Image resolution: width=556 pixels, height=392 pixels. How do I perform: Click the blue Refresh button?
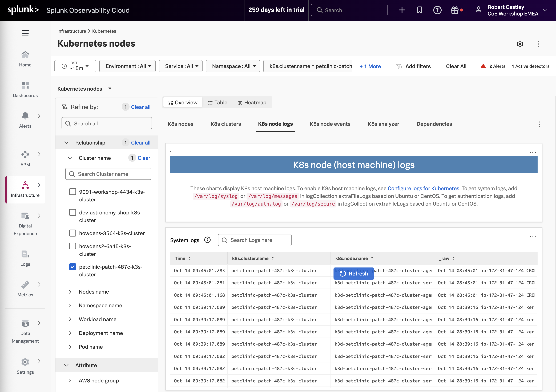pyautogui.click(x=354, y=274)
